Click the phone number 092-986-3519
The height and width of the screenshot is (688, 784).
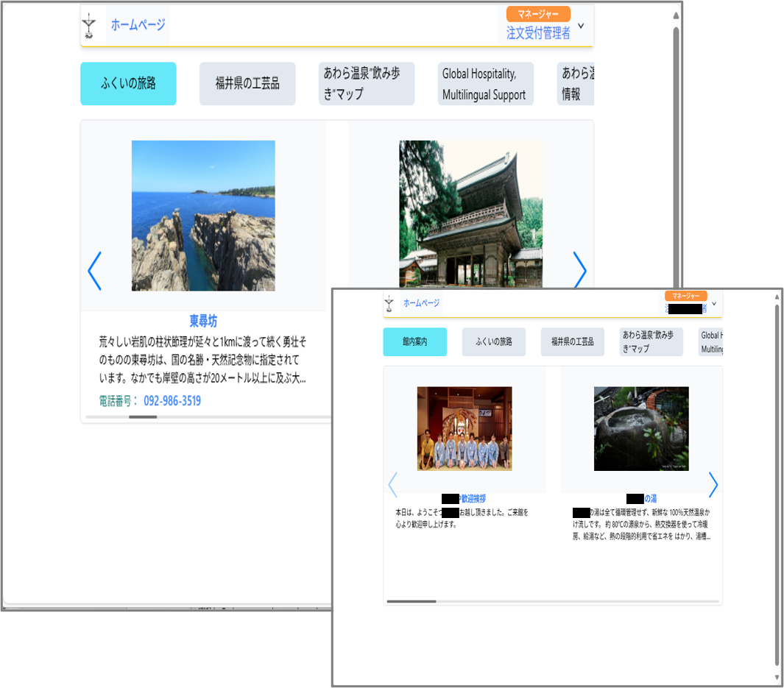click(x=172, y=401)
